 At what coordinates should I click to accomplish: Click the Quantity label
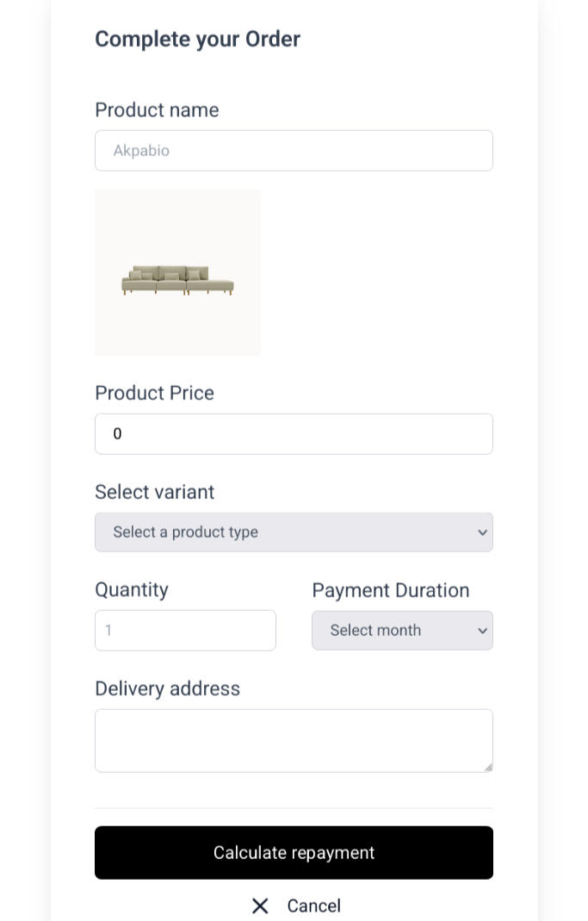pyautogui.click(x=132, y=590)
